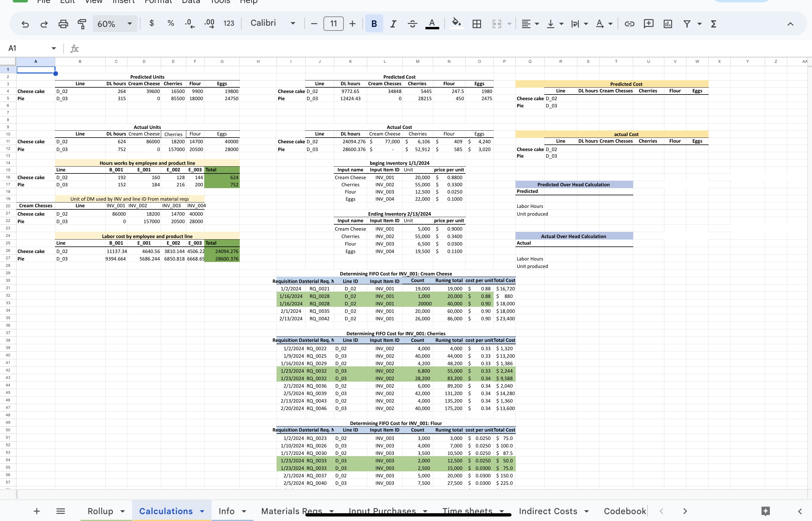
Task: Open the functions (Σ) menu
Action: (714, 24)
